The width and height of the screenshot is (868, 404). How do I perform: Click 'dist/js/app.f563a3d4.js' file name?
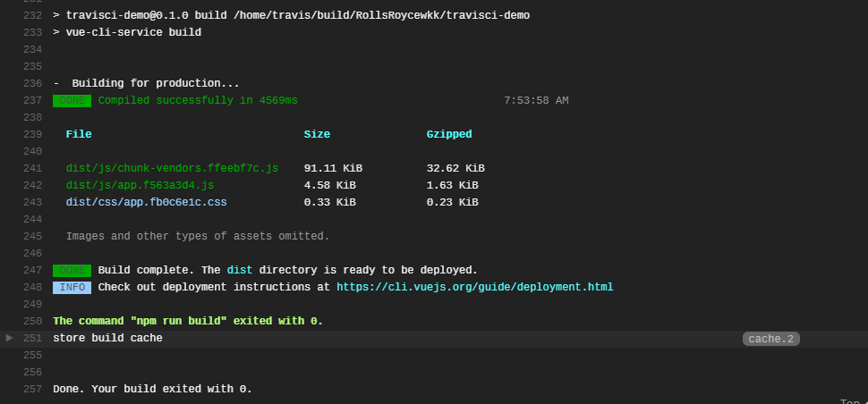pyautogui.click(x=140, y=186)
